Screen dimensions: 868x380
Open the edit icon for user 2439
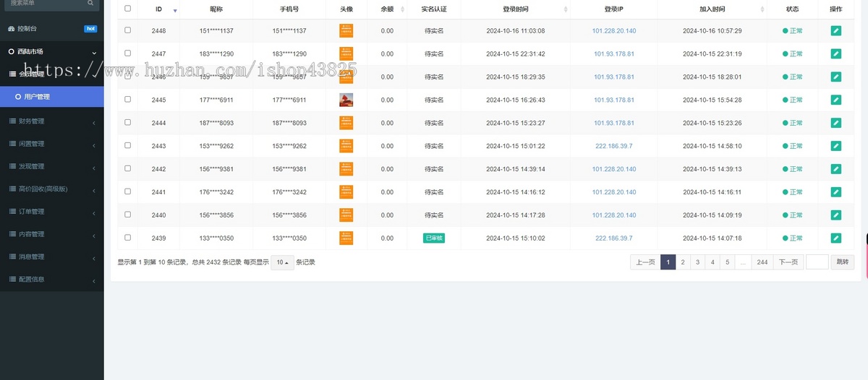836,238
